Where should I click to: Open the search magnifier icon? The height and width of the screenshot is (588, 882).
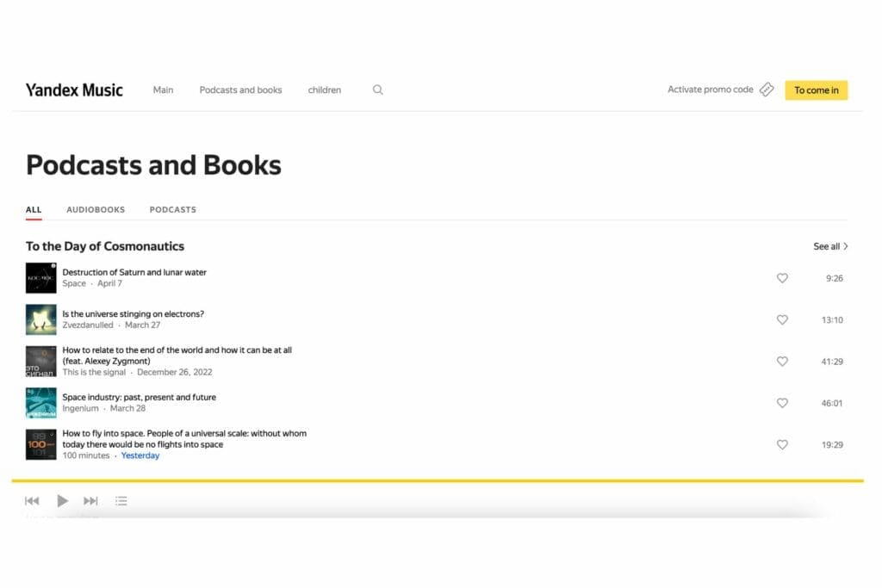coord(378,90)
